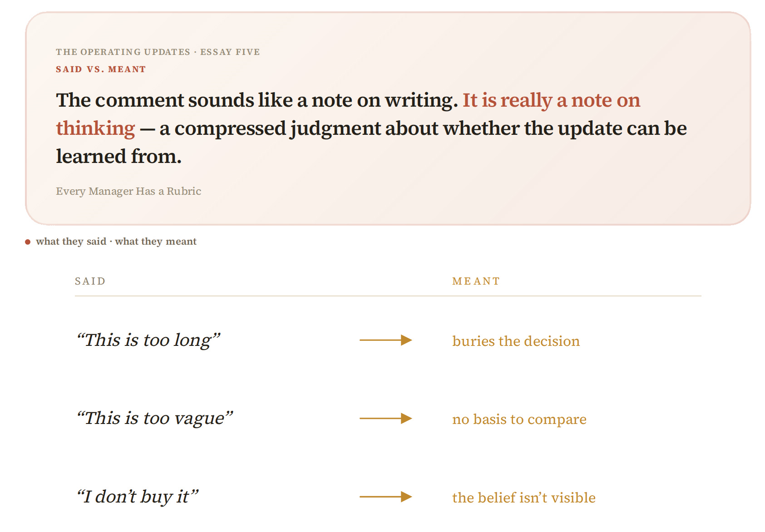765x532 pixels.
Task: Click "Every Manager Has a Rubric" subtitle
Action: (128, 191)
